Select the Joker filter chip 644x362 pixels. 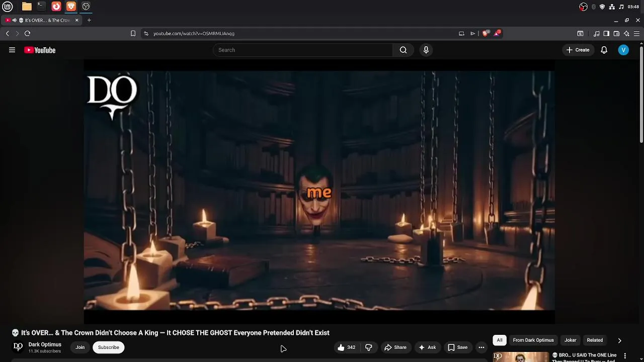pos(570,340)
